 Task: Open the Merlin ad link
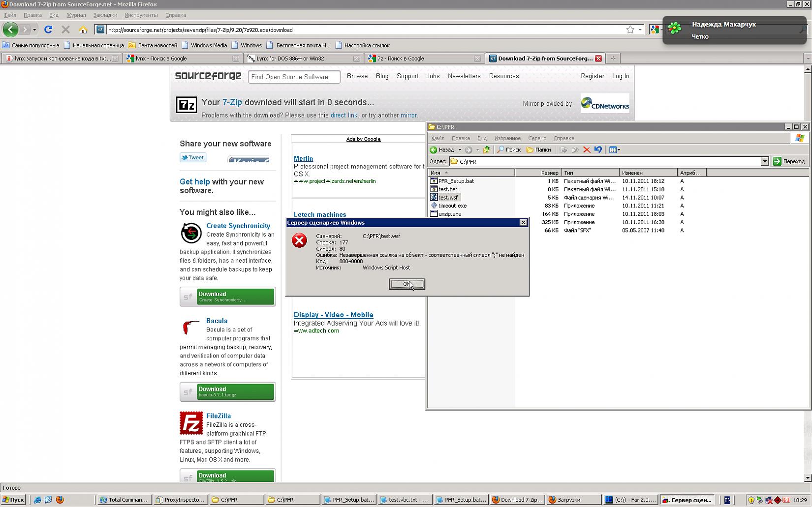point(303,158)
